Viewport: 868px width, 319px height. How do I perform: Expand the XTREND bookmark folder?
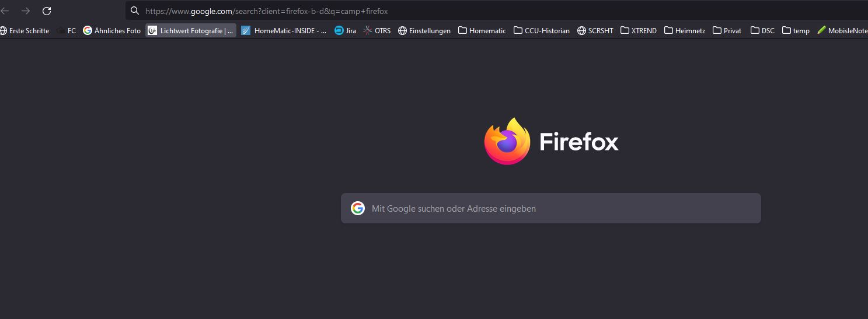point(639,31)
